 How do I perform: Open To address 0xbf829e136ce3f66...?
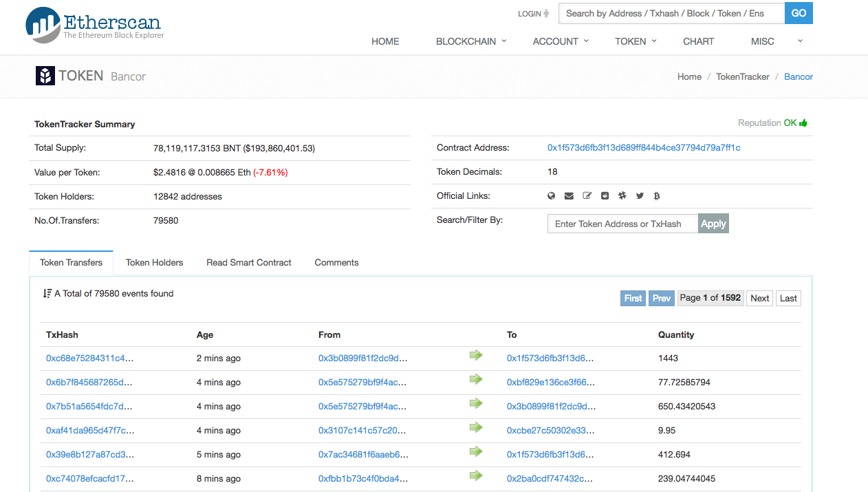(551, 383)
